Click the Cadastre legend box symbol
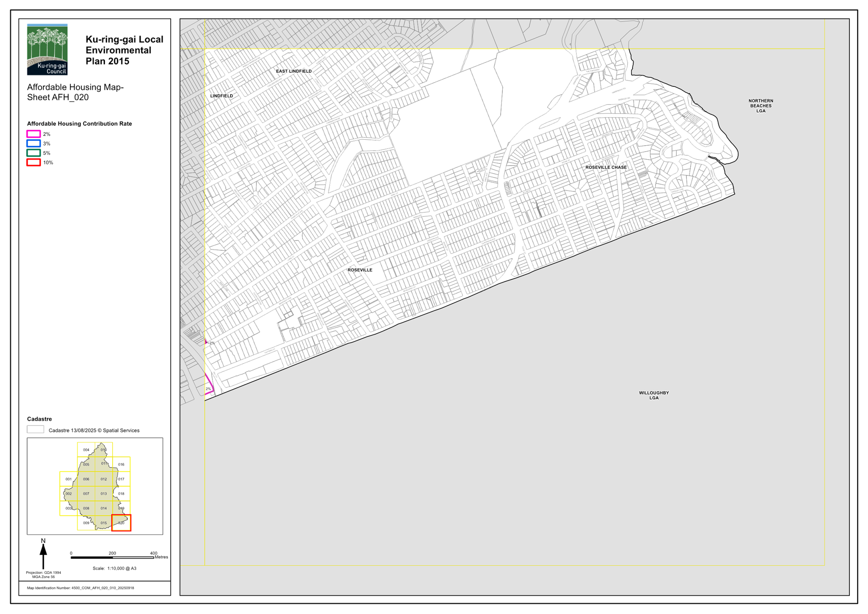Screen dimensions: 868x614 pyautogui.click(x=36, y=430)
